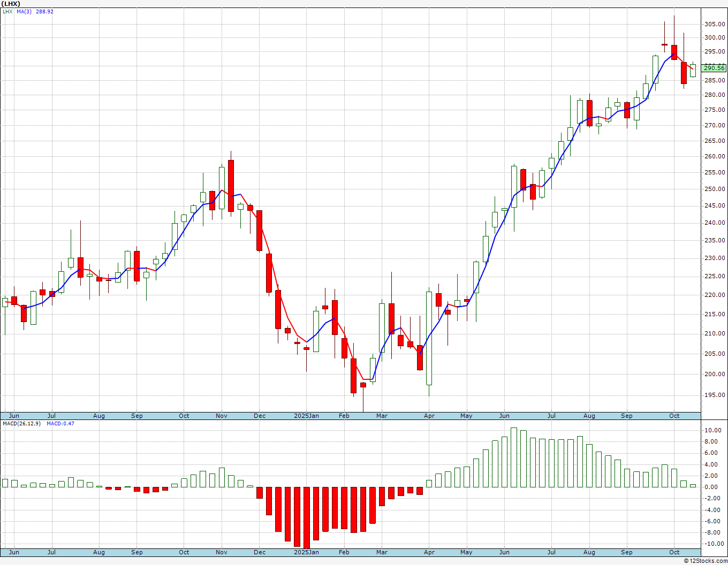728x565 pixels.
Task: Click the 280.00 price axis label
Action: [x=715, y=95]
